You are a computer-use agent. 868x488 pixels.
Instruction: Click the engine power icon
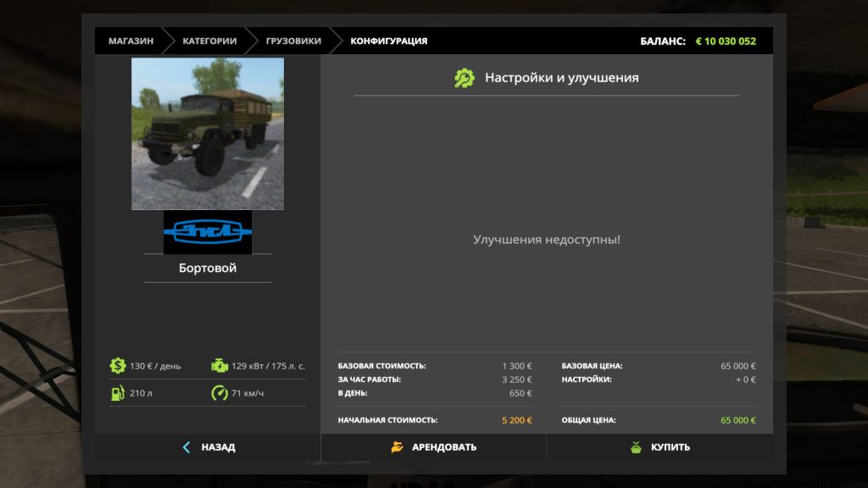[x=220, y=366]
